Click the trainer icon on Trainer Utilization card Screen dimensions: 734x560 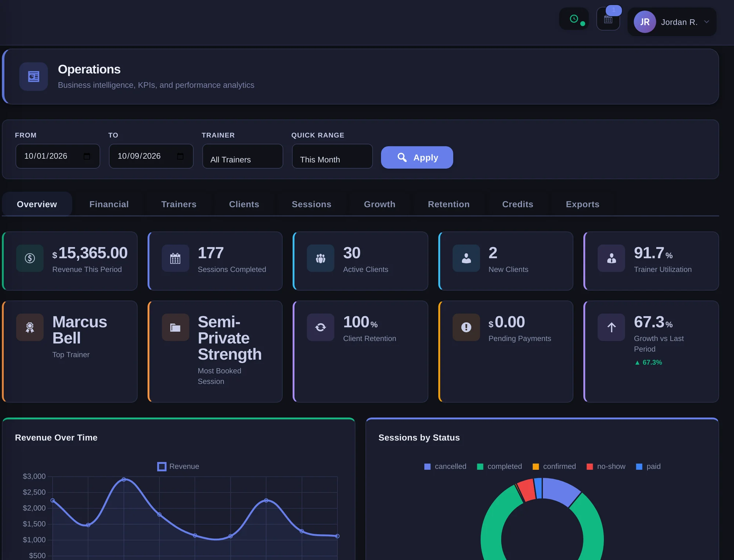coord(611,258)
